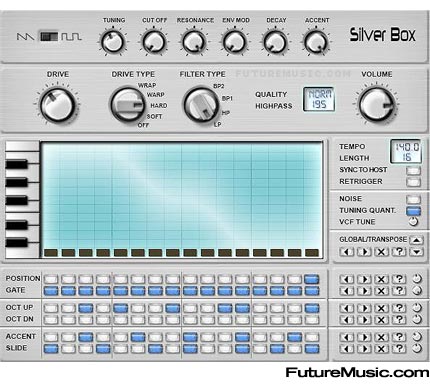The width and height of the screenshot is (430, 386).
Task: Toggle the Retrigger button
Action: 413,182
